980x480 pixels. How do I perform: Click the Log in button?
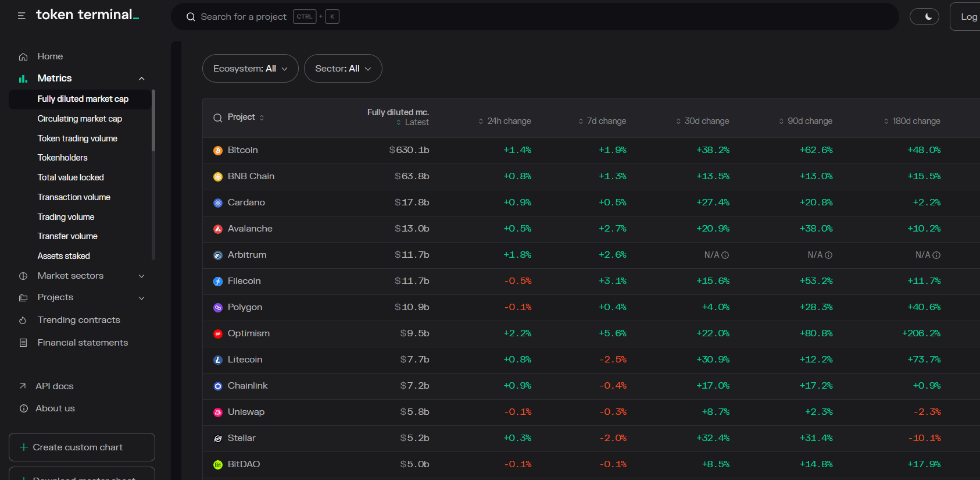(965, 17)
